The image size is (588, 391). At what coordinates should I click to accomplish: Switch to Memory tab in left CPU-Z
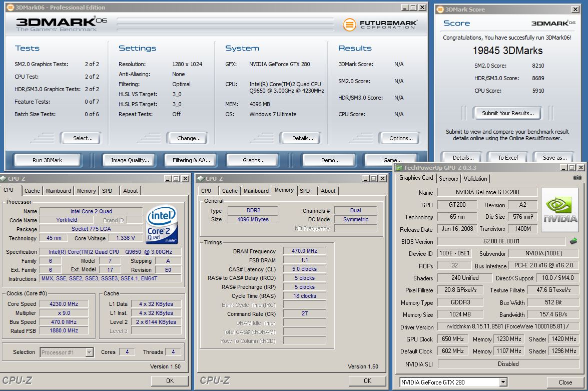86,191
